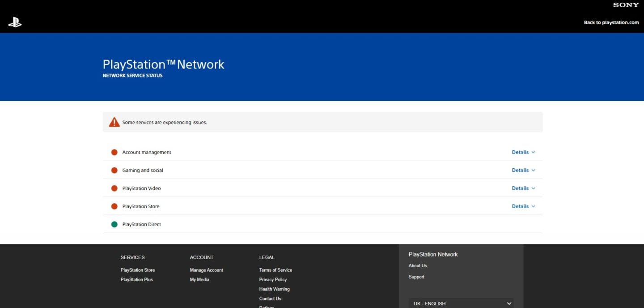Click the PlayStation Video service row
Screen dimensions: 644x308
(141, 188)
